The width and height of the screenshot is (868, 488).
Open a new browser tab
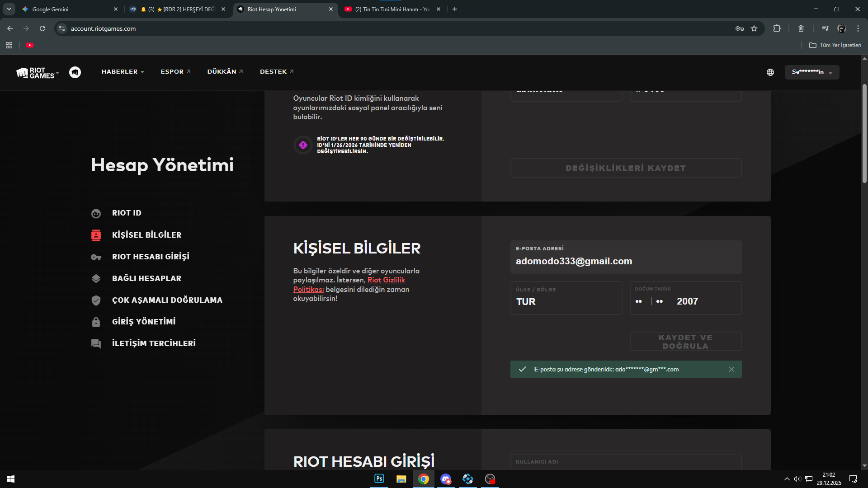[x=455, y=9]
